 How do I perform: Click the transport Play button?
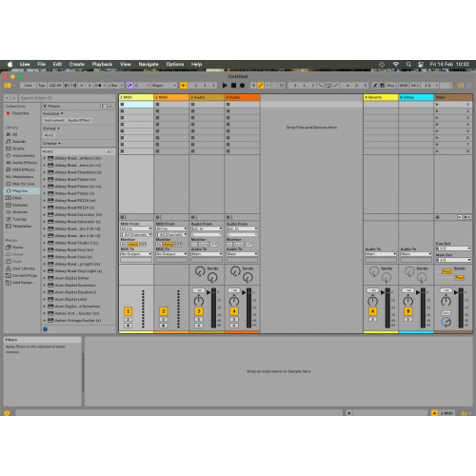point(225,86)
